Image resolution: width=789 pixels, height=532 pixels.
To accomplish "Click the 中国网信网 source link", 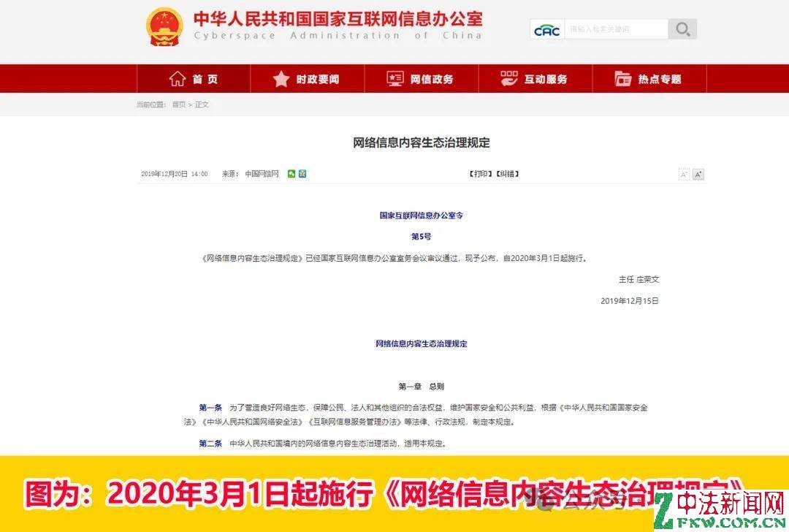I will (262, 174).
